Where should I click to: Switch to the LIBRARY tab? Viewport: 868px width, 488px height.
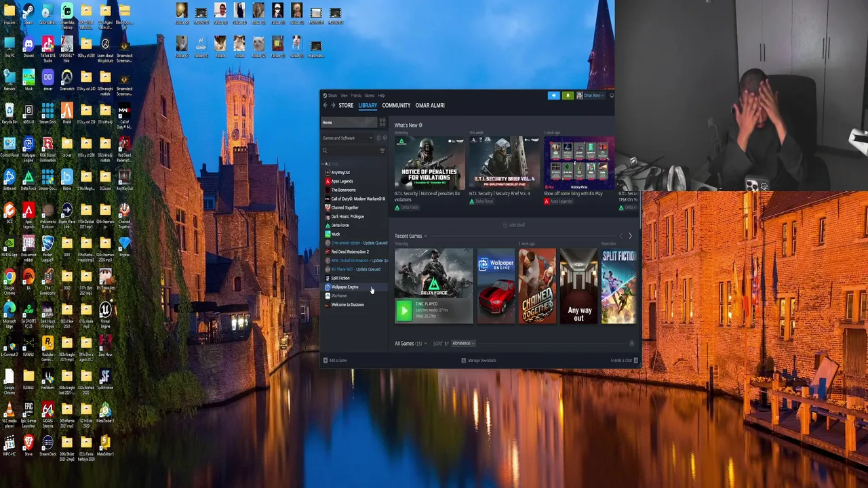point(368,106)
